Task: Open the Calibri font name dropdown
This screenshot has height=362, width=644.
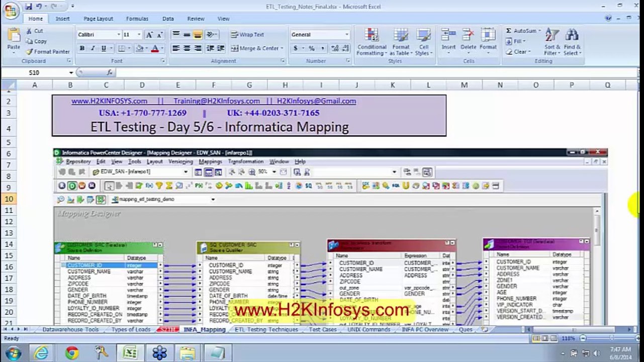Action: coord(119,35)
